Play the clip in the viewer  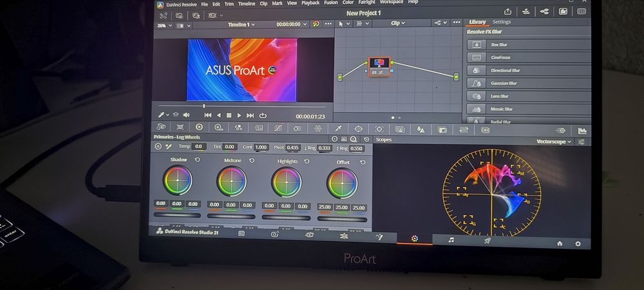click(239, 116)
